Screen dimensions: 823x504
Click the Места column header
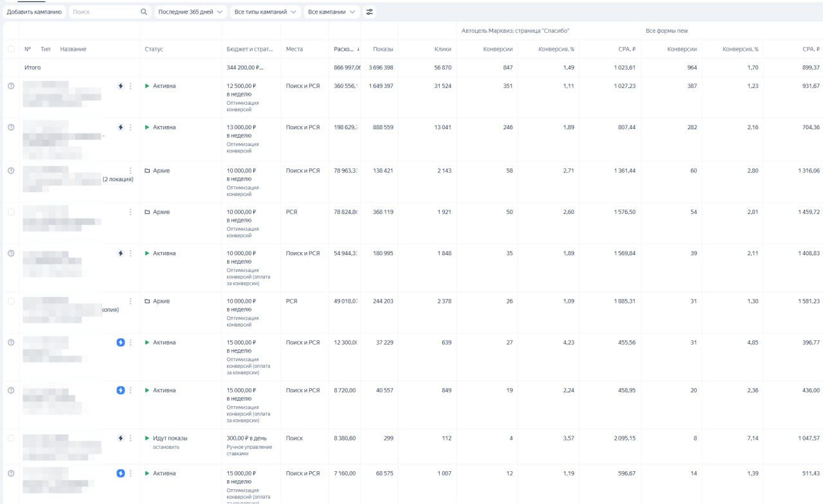[x=294, y=49]
